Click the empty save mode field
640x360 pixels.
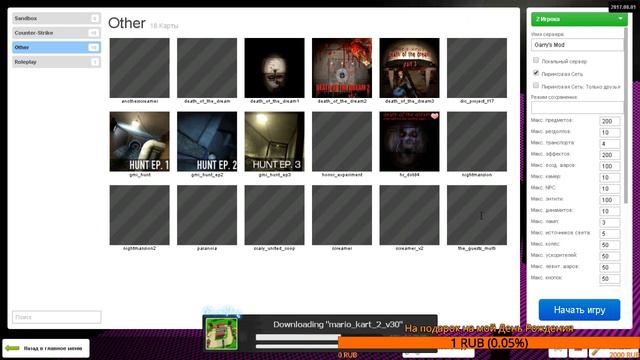[577, 108]
